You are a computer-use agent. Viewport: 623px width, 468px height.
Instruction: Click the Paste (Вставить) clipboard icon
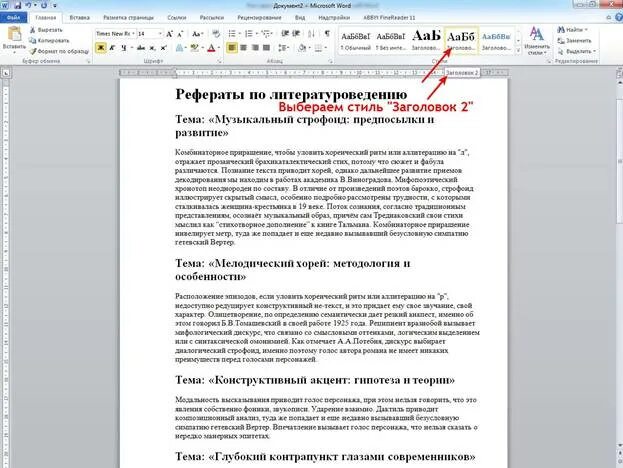[x=14, y=34]
